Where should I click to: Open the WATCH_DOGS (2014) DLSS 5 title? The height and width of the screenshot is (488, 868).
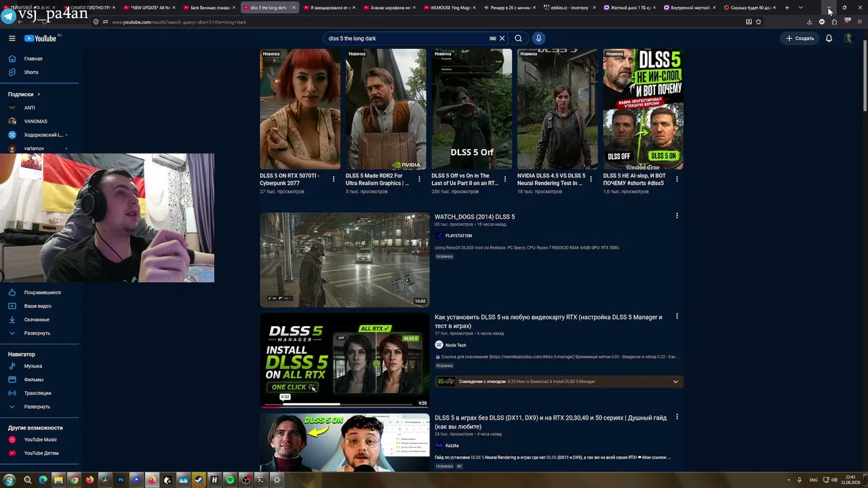475,217
